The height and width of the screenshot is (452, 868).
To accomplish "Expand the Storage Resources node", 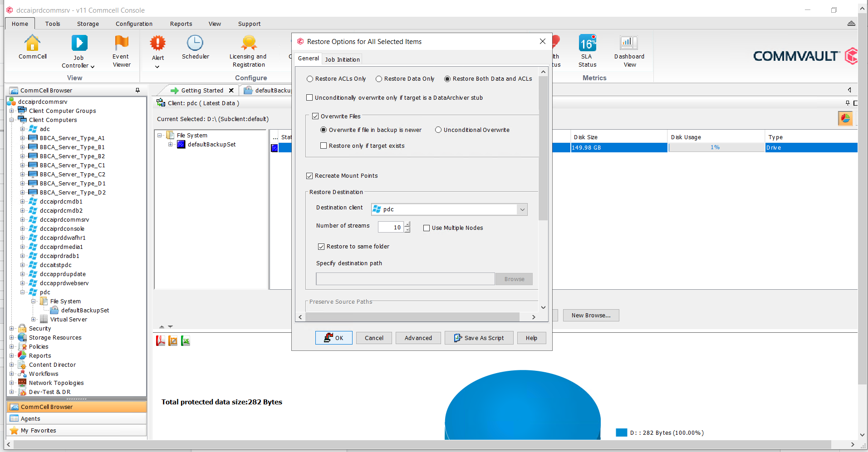I will (11, 337).
